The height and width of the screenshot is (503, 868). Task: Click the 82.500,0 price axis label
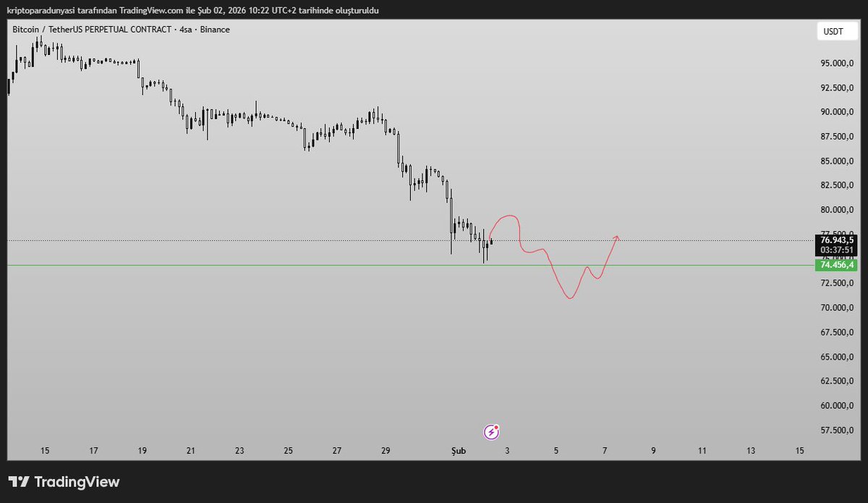coord(837,186)
